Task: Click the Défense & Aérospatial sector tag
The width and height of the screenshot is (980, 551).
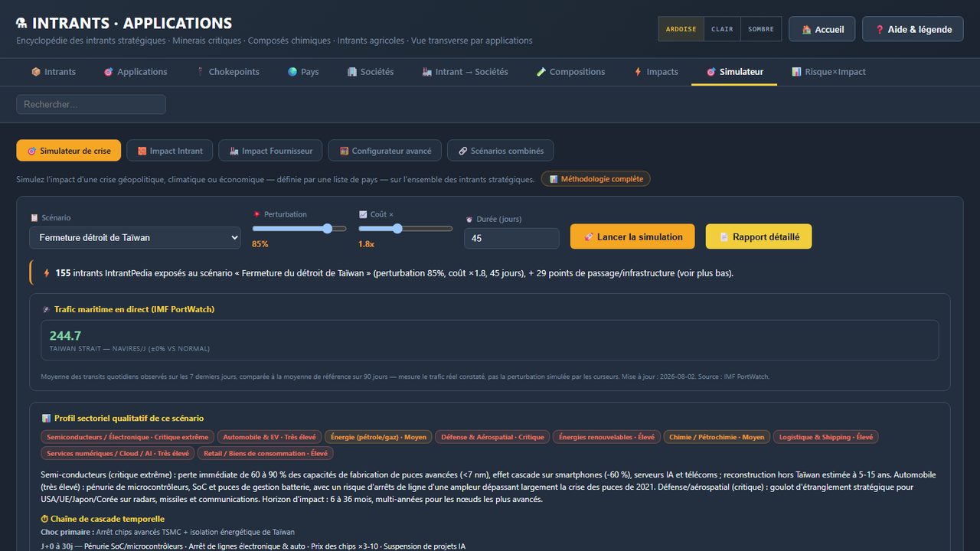Action: pyautogui.click(x=492, y=437)
